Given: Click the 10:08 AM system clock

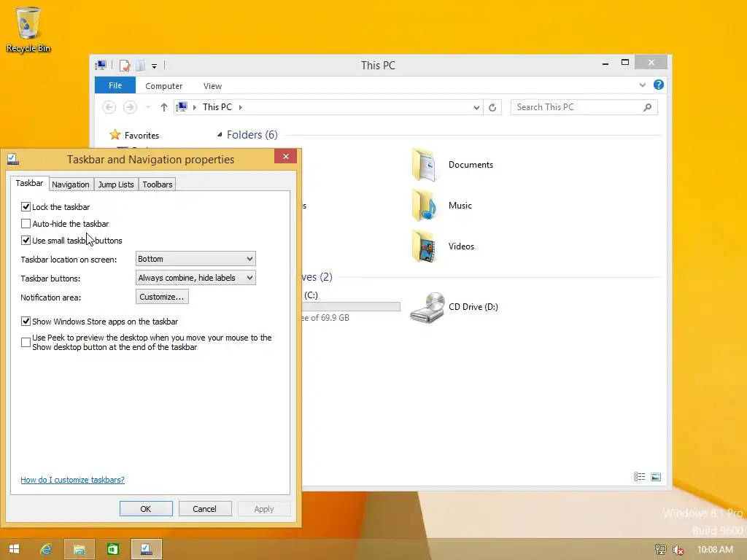Looking at the screenshot, I should (715, 550).
